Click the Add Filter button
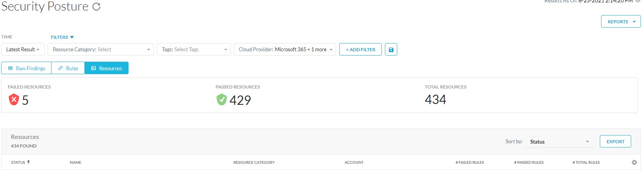644x170 pixels. pos(361,49)
